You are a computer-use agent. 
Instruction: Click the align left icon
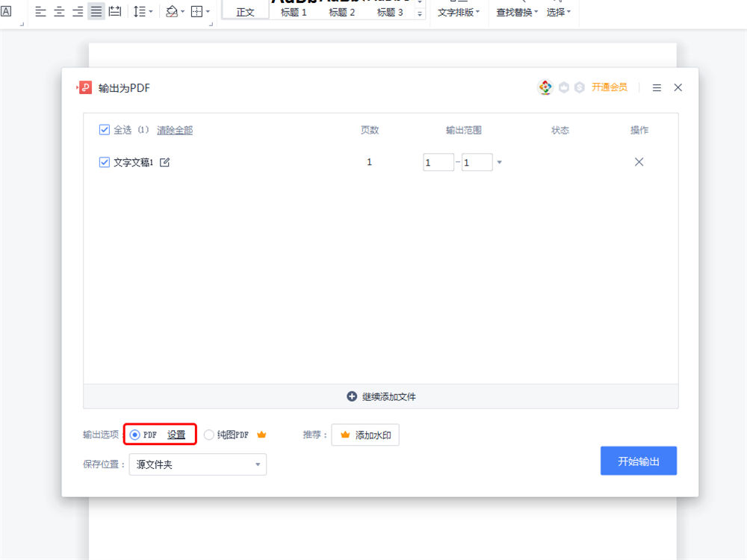click(40, 12)
